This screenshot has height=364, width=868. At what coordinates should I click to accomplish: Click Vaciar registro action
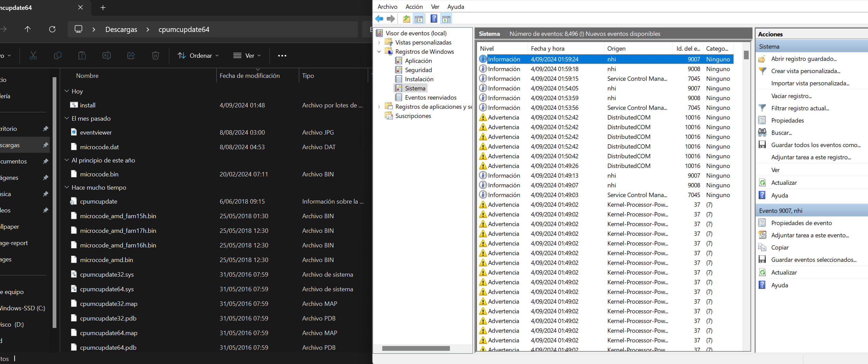[791, 96]
